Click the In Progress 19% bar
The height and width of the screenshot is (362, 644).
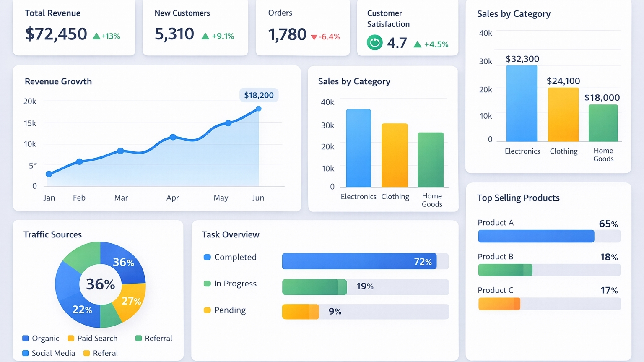[x=314, y=287]
